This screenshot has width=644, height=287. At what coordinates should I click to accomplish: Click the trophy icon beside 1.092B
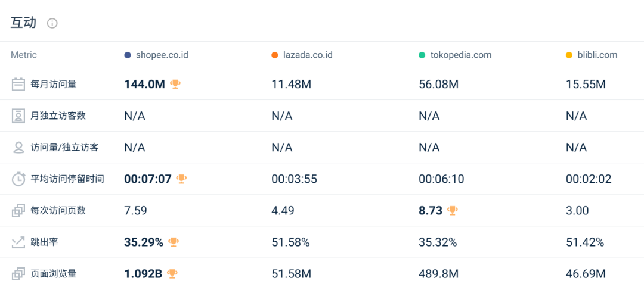click(x=172, y=273)
